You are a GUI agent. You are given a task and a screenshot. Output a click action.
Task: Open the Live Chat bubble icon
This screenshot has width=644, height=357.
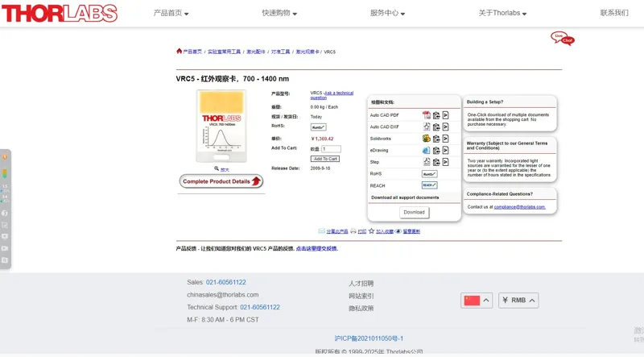point(562,38)
